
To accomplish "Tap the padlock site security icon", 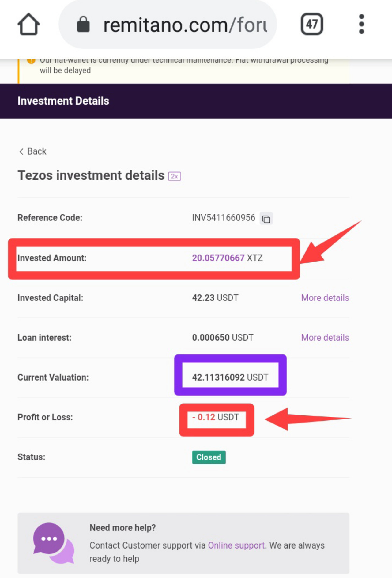I will (83, 25).
